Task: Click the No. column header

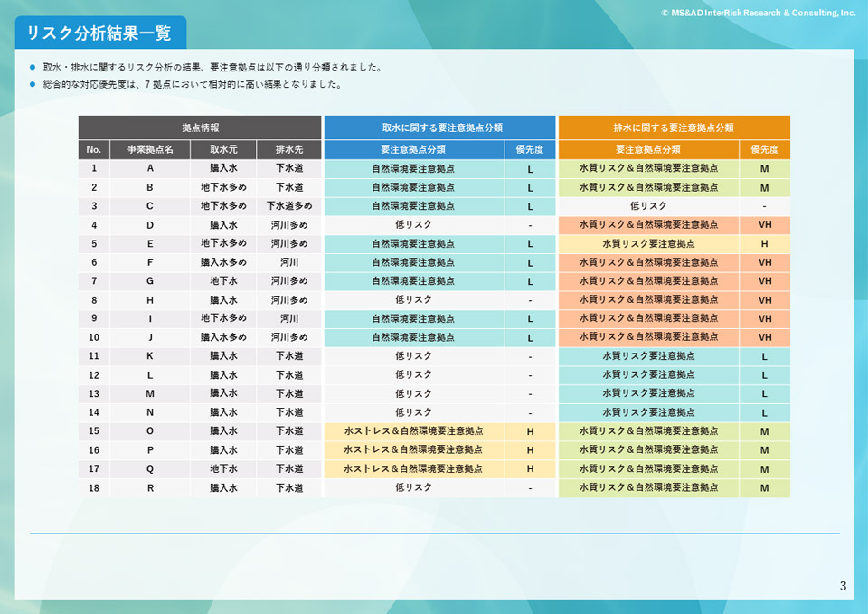Action: [x=94, y=149]
